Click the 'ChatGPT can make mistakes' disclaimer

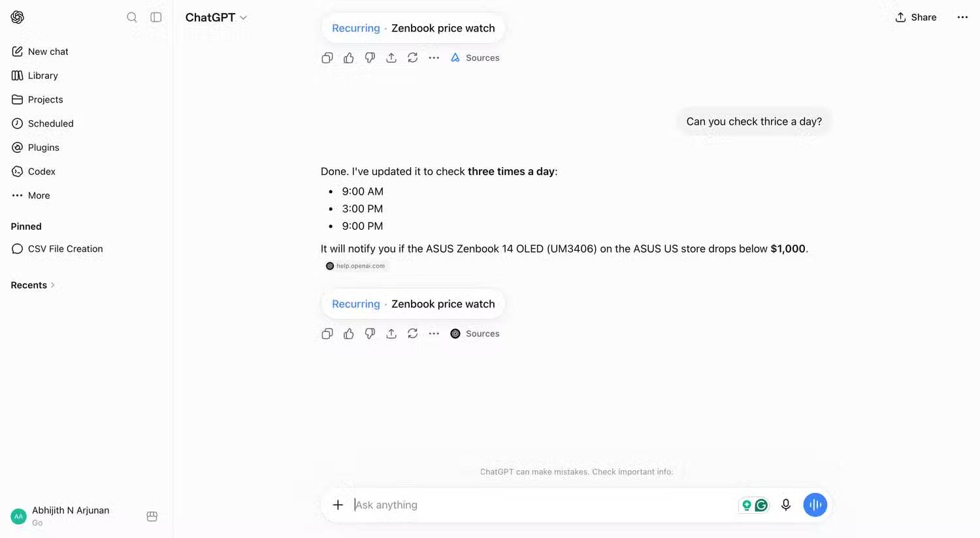pos(576,472)
